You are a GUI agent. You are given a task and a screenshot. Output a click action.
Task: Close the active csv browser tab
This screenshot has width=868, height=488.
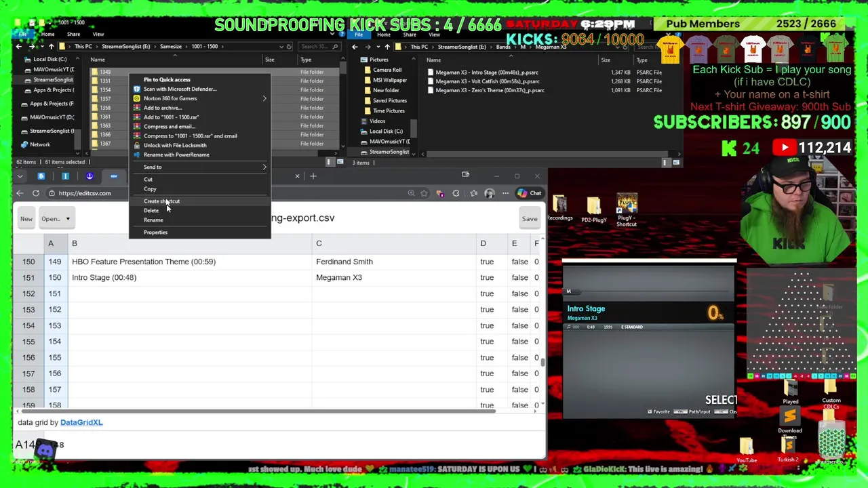click(x=297, y=176)
